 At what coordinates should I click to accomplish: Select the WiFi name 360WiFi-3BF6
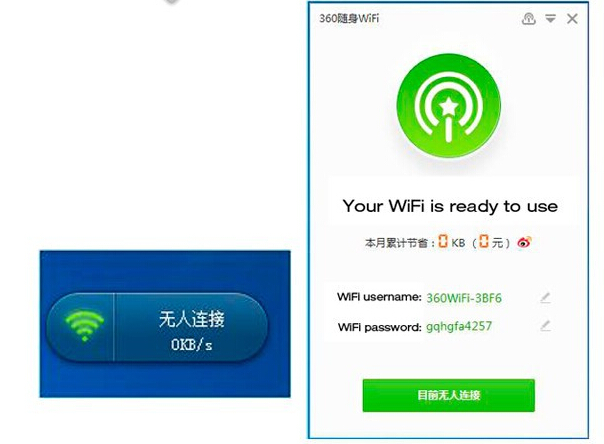pyautogui.click(x=464, y=298)
